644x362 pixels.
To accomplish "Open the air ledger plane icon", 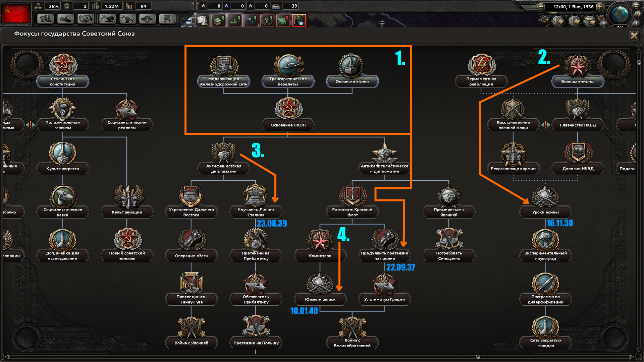I will pos(590,21).
